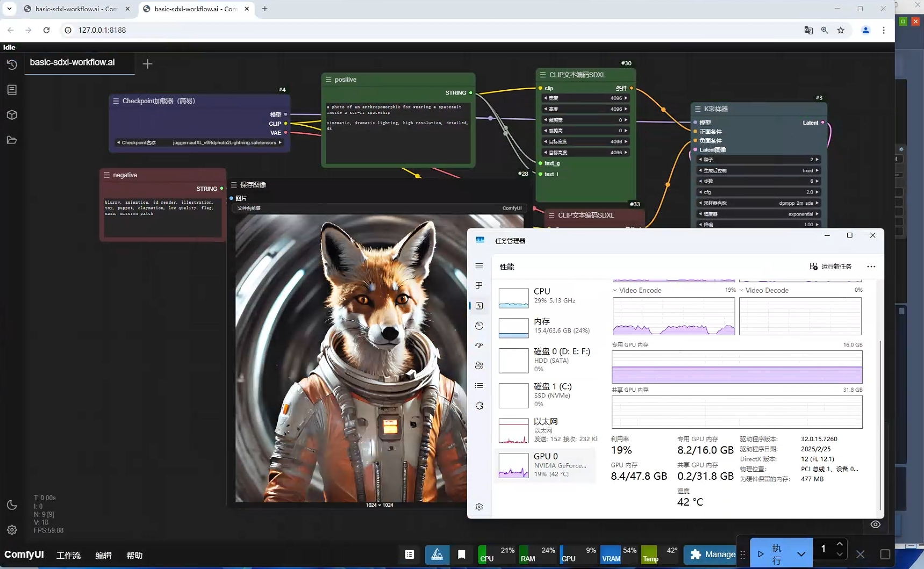This screenshot has height=569, width=924.
Task: Add a new workflow tab with plus
Action: tap(147, 64)
